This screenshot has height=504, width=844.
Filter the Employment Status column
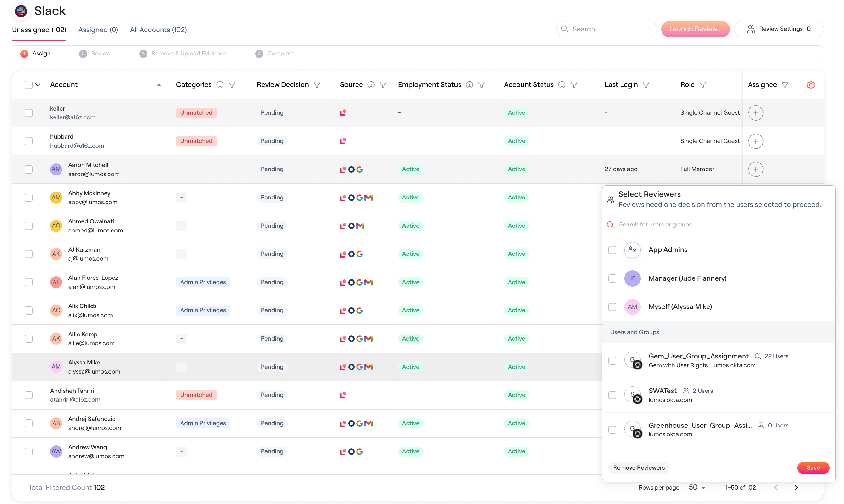(482, 85)
